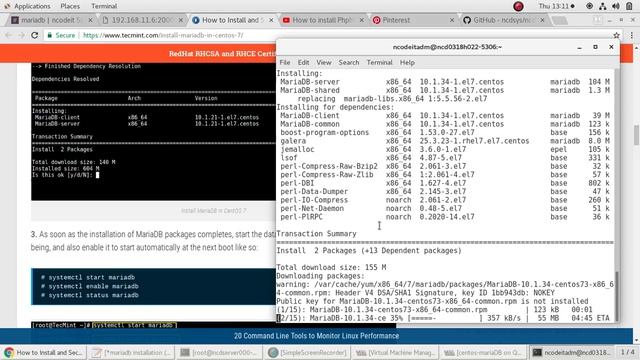The image size is (640, 360).
Task: Activate the mariadb installation taskbar item
Action: (132, 352)
